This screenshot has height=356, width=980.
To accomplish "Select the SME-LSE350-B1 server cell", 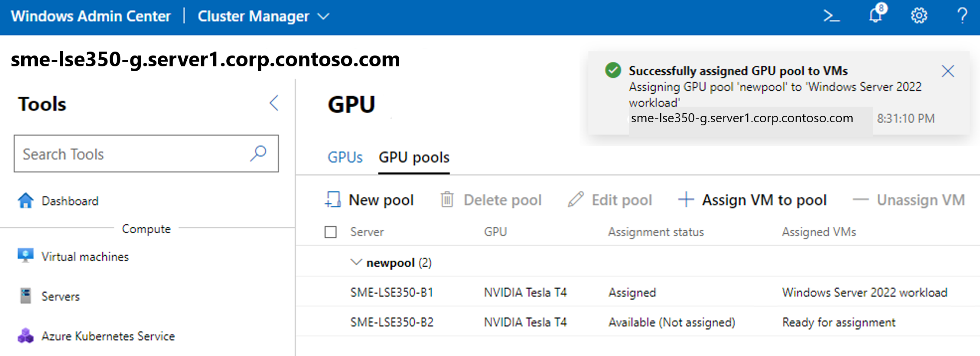I will (392, 292).
